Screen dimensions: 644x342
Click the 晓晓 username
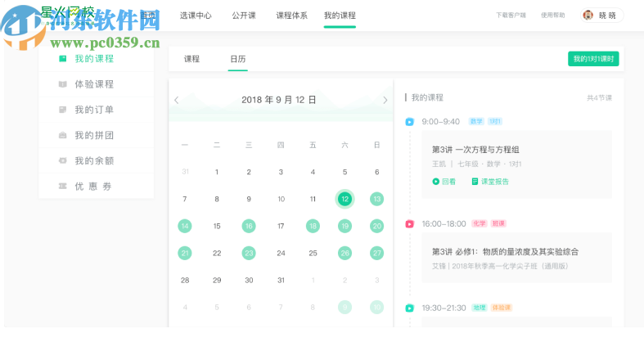[x=607, y=16]
